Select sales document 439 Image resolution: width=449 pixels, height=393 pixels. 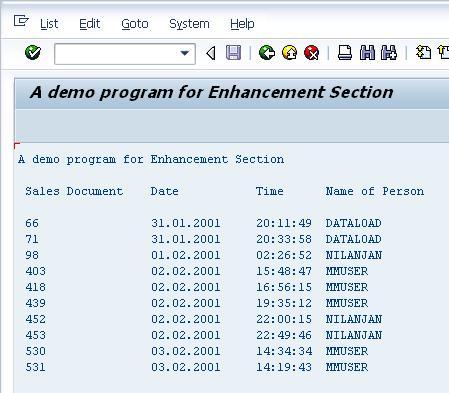pyautogui.click(x=35, y=303)
